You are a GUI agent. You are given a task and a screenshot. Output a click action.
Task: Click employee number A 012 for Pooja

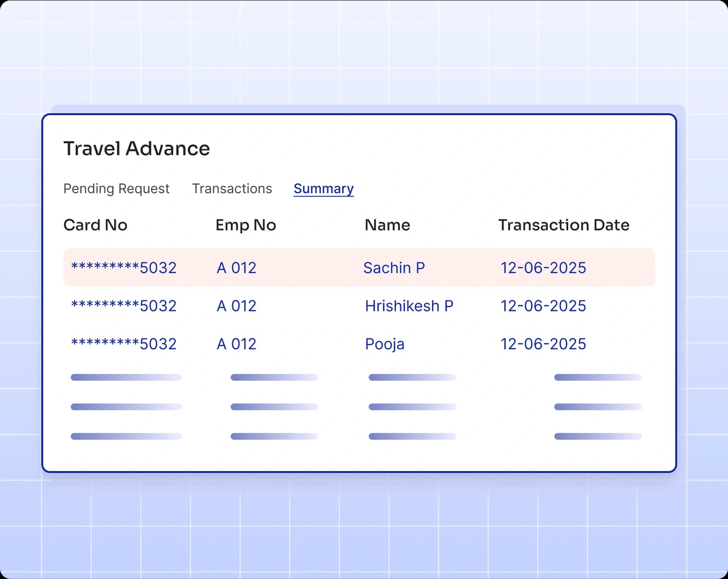pyautogui.click(x=236, y=344)
